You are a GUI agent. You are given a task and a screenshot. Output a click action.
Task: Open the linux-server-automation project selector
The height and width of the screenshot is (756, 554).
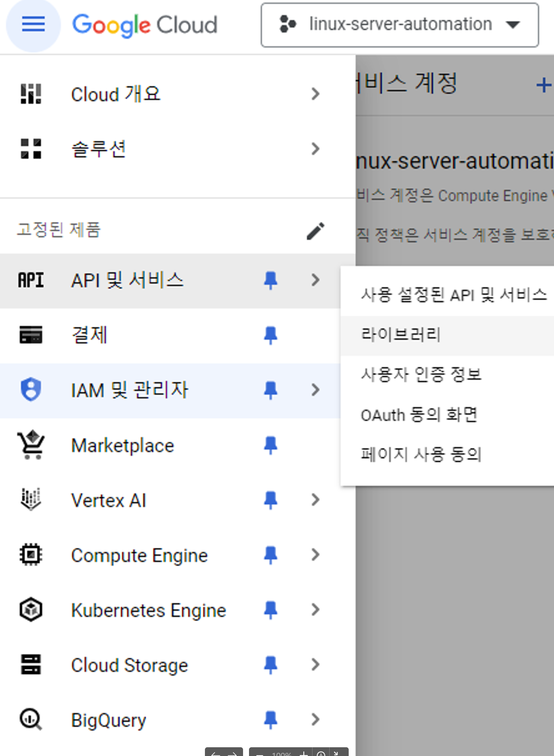pyautogui.click(x=400, y=25)
